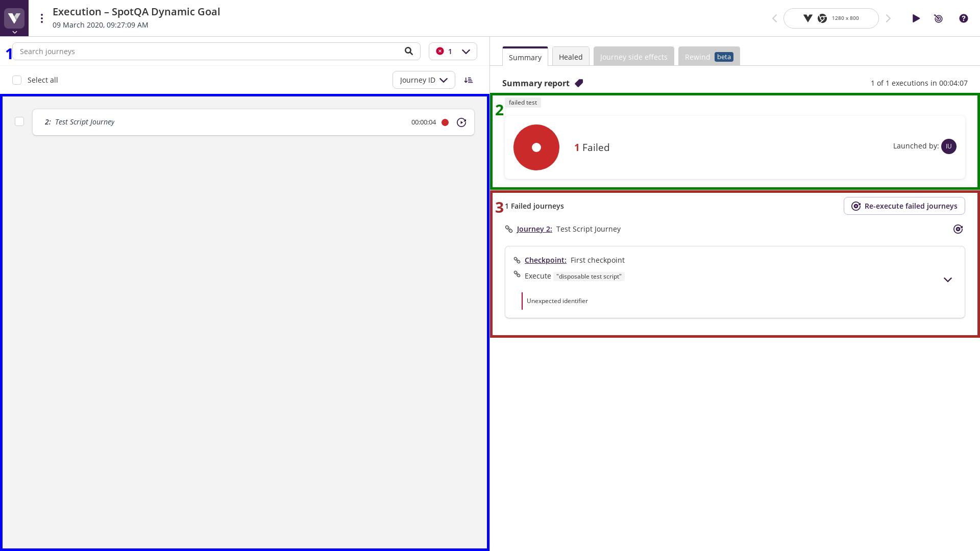The image size is (980, 551).
Task: Copy link icon next to Execute step
Action: click(x=517, y=274)
